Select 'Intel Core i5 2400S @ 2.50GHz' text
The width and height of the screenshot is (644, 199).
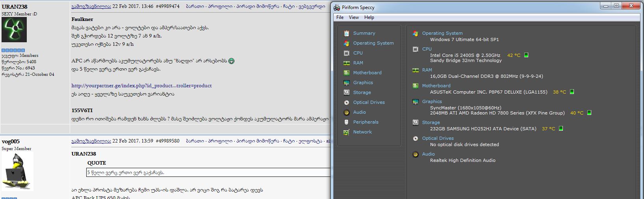tap(465, 55)
